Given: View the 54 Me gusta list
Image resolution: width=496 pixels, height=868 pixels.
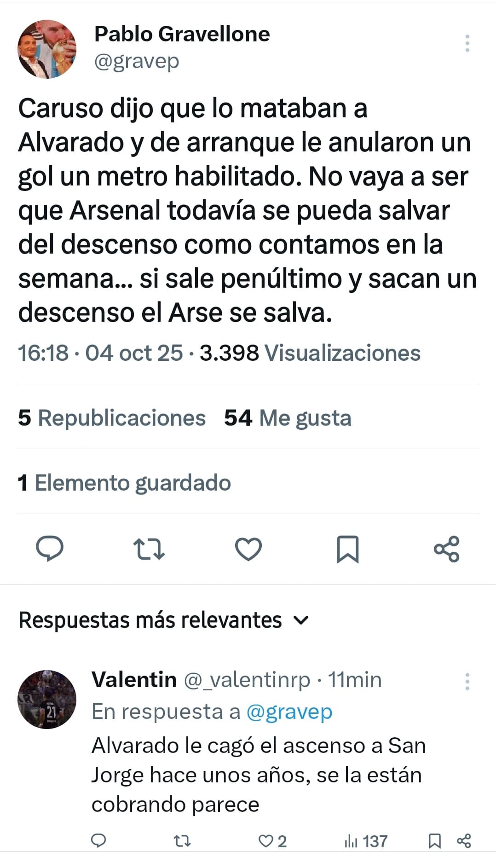Looking at the screenshot, I should pos(288,418).
